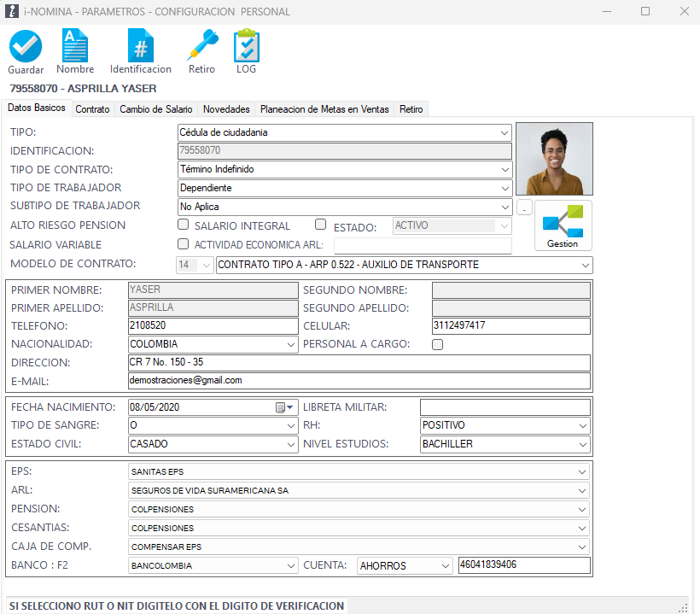Open calendar picker for Fecha Nacimiento
This screenshot has height=614, width=700.
(284, 407)
